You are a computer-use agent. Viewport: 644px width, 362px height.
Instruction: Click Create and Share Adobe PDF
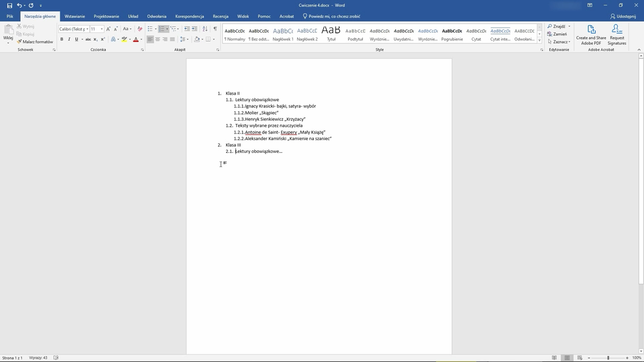591,35
